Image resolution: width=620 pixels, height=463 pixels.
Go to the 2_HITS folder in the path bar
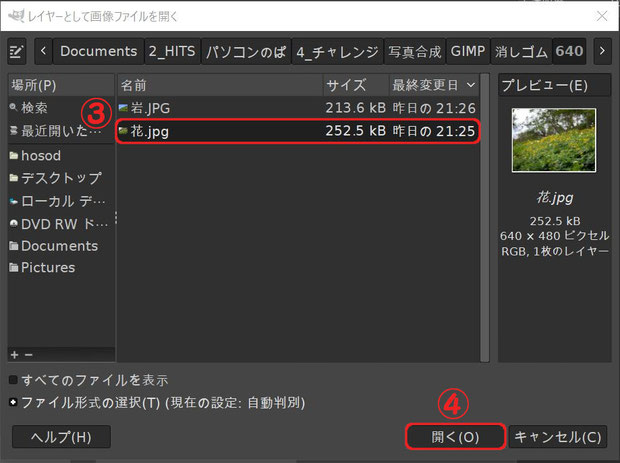(172, 51)
